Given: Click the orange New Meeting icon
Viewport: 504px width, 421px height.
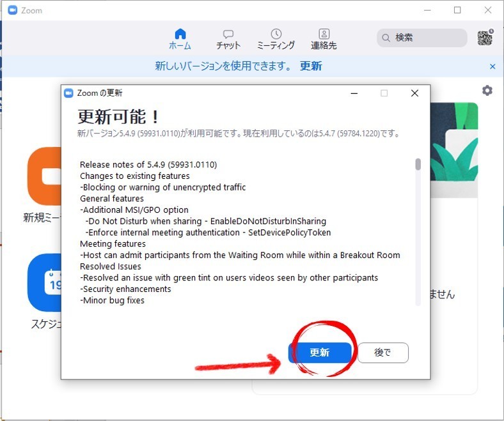Looking at the screenshot, I should (43, 176).
